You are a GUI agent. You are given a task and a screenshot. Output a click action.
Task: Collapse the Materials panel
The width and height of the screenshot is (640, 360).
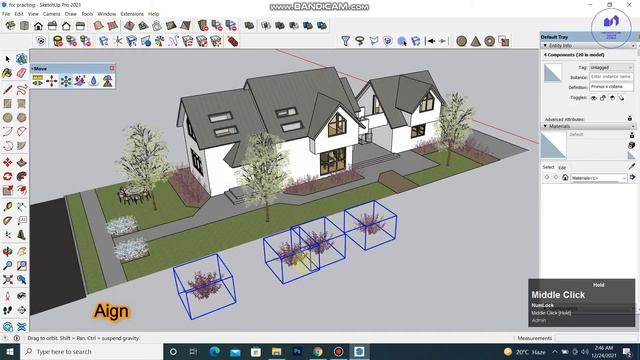click(x=545, y=126)
